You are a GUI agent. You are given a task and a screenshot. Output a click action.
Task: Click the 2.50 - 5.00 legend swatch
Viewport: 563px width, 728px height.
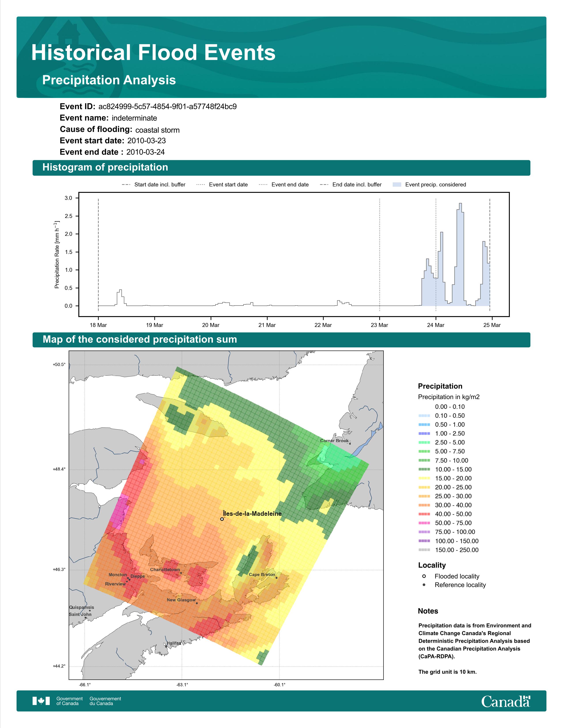[424, 442]
